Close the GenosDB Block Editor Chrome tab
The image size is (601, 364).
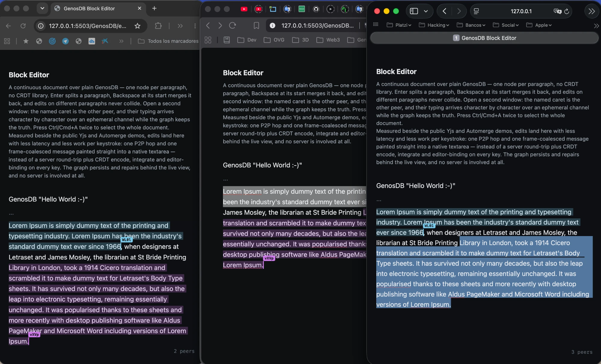coord(139,8)
